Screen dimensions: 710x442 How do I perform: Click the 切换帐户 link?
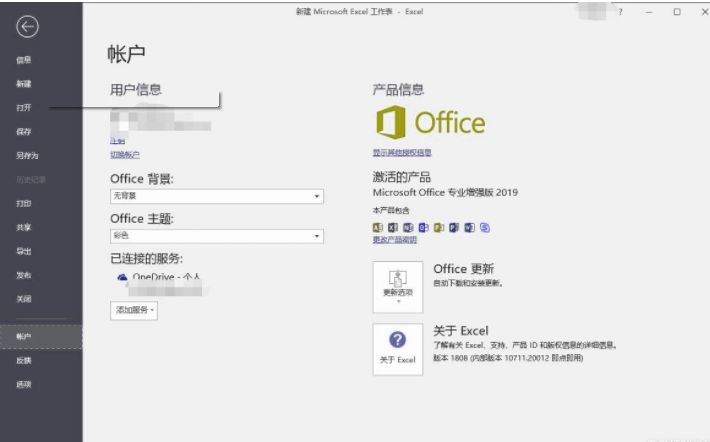125,154
